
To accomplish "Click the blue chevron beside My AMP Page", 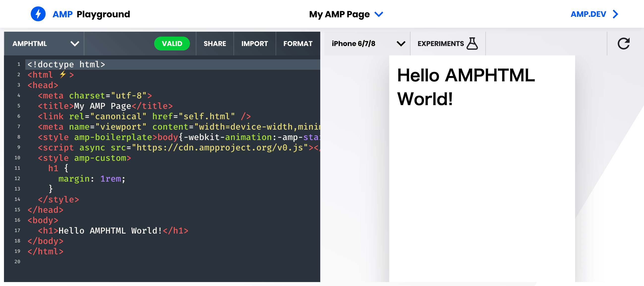I will tap(379, 14).
